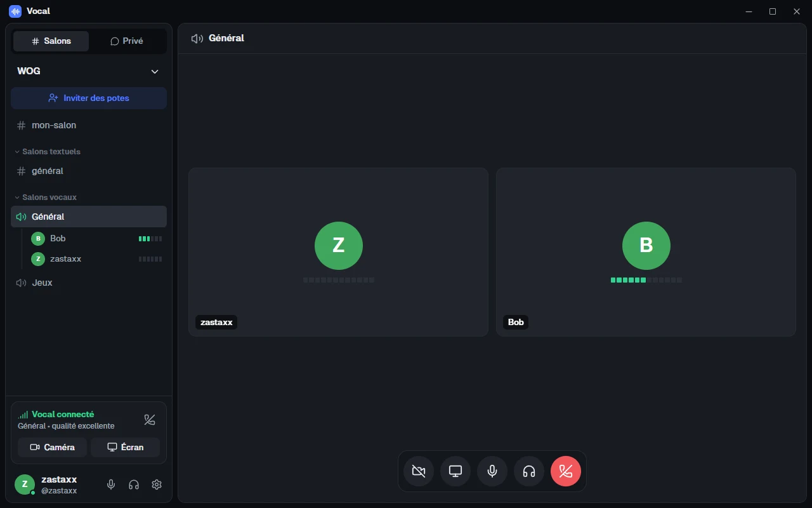Viewport: 812px width, 508px height.
Task: Click the @zastaxx username handle
Action: point(59,491)
